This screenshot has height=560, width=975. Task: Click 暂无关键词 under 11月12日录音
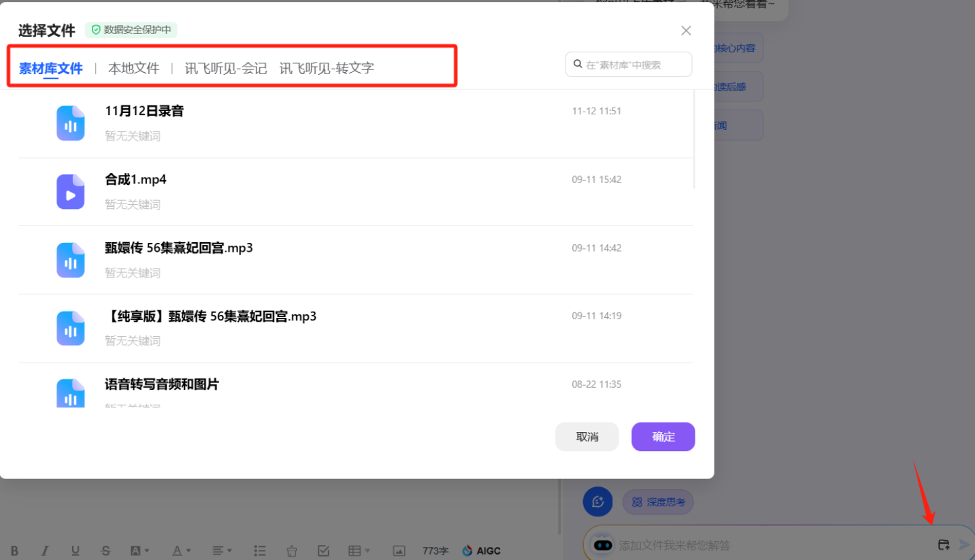click(x=133, y=136)
